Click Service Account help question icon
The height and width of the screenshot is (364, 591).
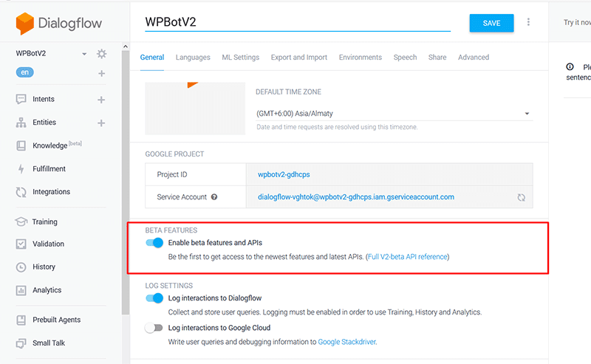(214, 197)
